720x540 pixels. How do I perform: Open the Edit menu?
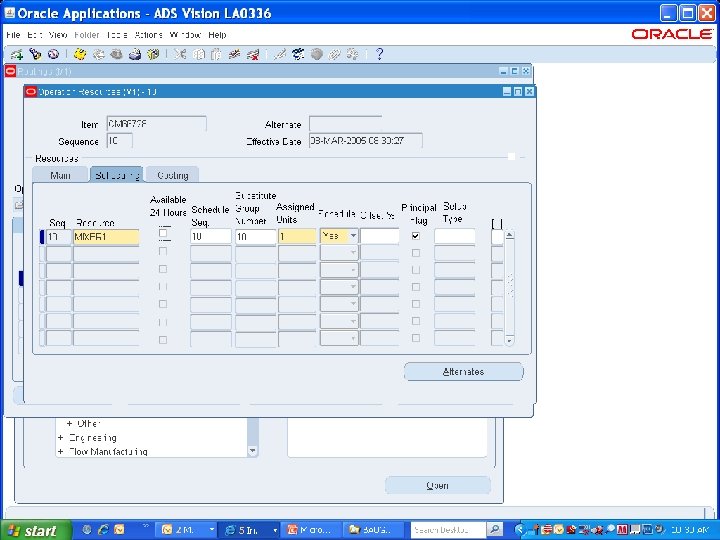point(35,35)
